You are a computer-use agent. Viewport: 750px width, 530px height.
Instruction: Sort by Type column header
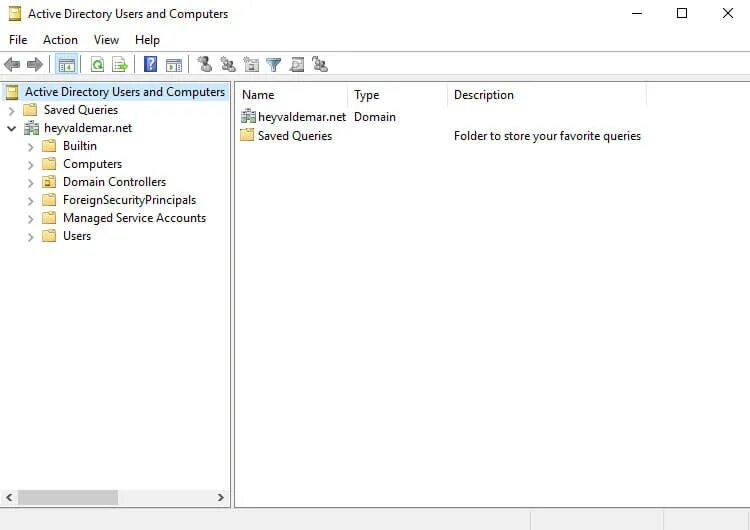point(397,95)
